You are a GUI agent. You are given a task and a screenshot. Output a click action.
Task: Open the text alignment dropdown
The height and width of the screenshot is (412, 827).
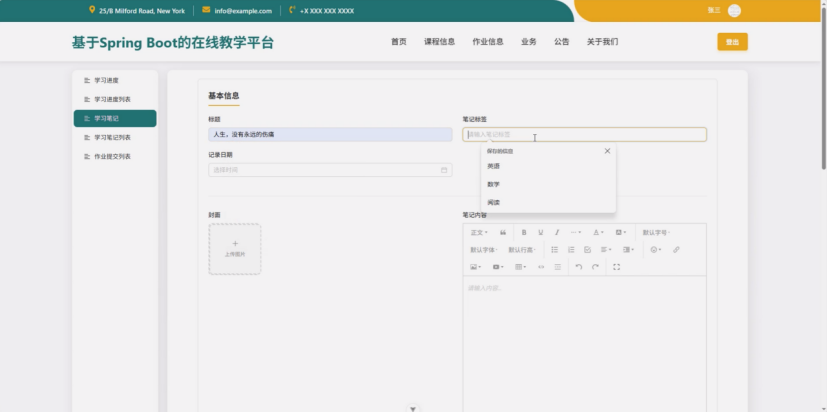click(606, 250)
